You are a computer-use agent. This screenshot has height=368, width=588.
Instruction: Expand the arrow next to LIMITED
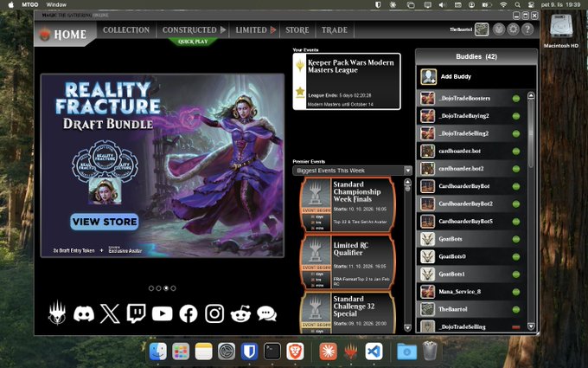point(273,29)
